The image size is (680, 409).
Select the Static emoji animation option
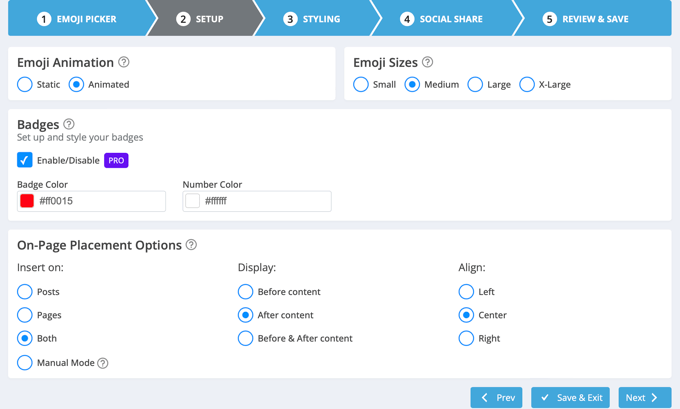25,85
